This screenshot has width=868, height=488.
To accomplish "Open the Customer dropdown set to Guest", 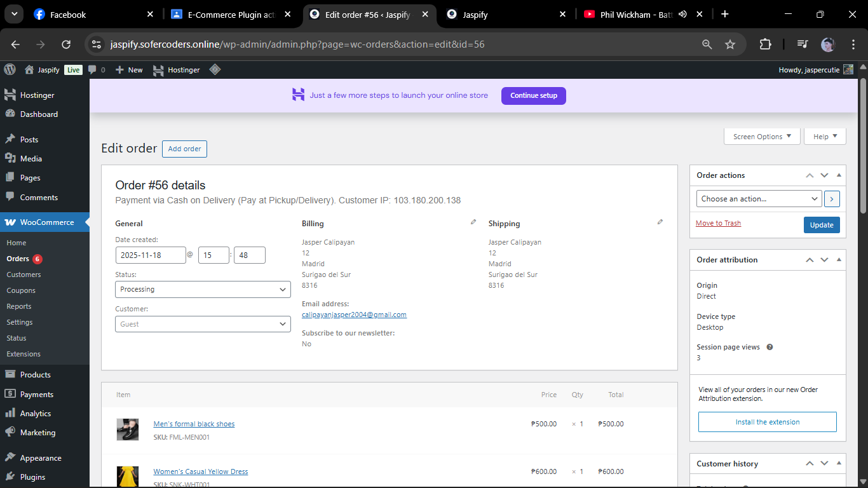I will click(203, 324).
